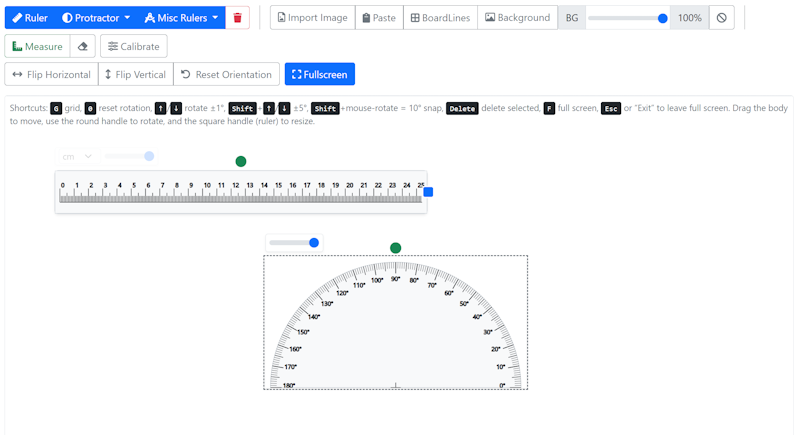The width and height of the screenshot is (800, 435).
Task: Click the Calibrate button
Action: pyautogui.click(x=134, y=47)
